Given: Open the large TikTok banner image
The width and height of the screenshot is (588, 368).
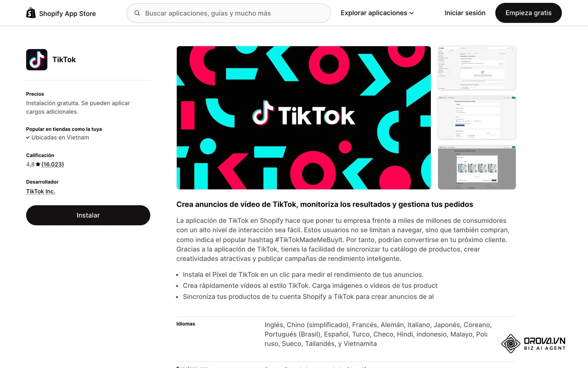Looking at the screenshot, I should [x=304, y=118].
